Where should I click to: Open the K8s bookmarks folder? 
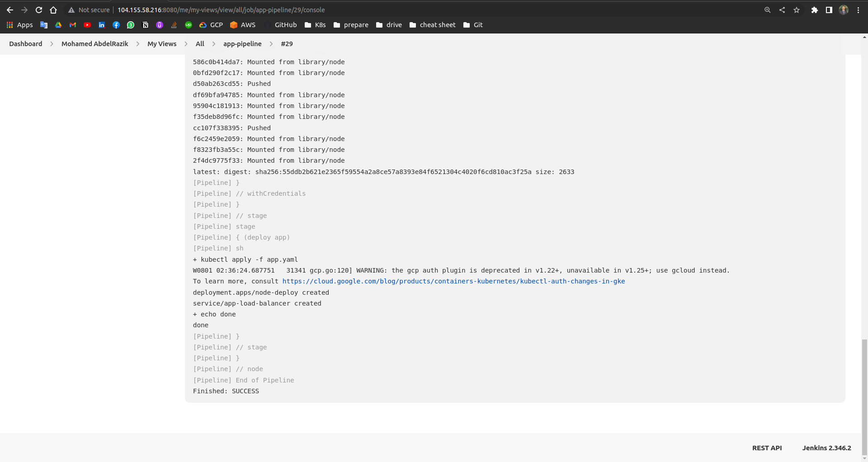click(315, 25)
